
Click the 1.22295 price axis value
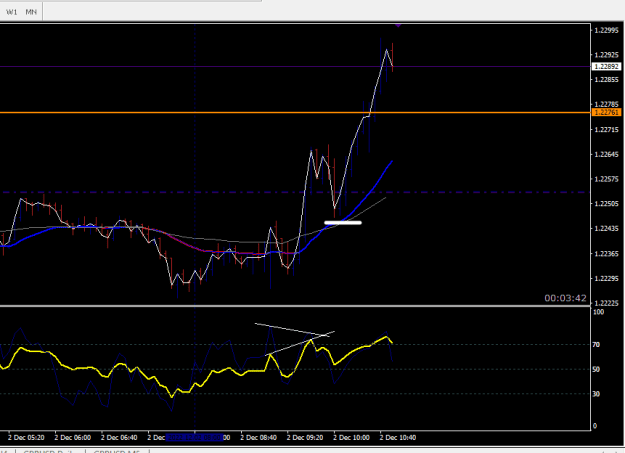pyautogui.click(x=606, y=278)
